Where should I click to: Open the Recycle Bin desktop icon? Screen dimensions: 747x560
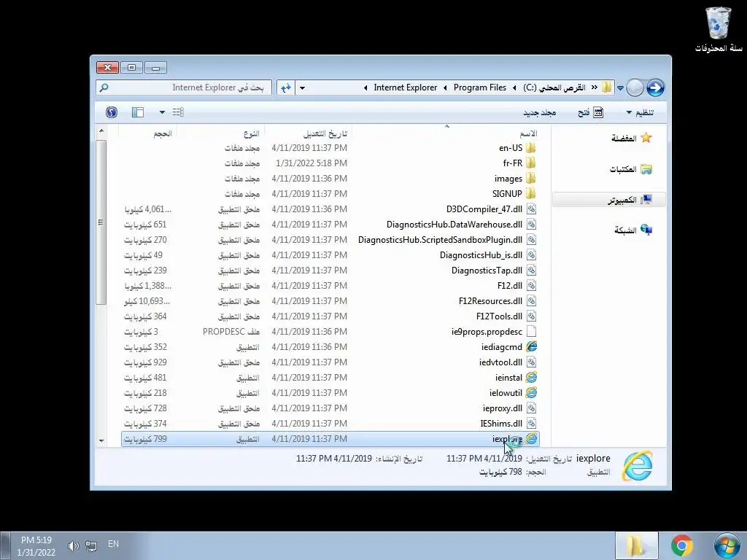pos(719,28)
